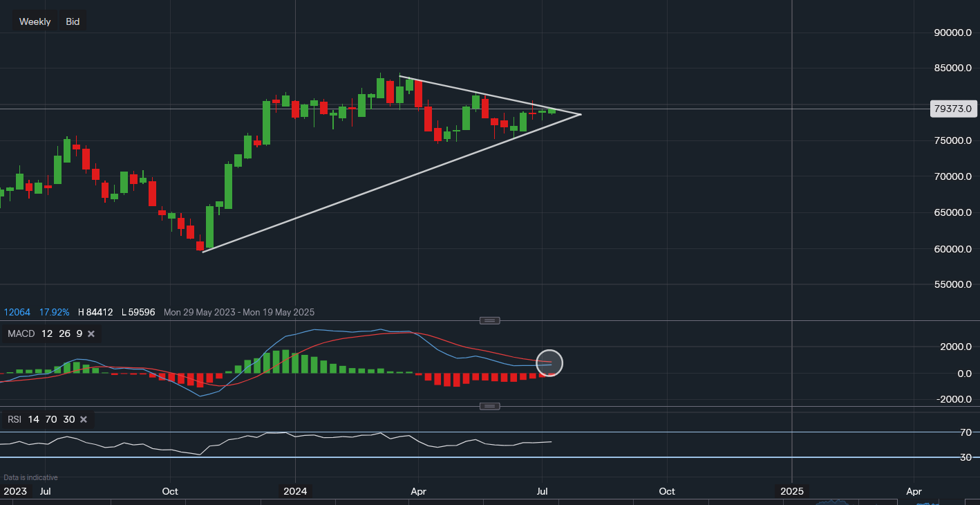The image size is (980, 505).
Task: Click the RSI 30 oversold axis label
Action: [x=965, y=457]
